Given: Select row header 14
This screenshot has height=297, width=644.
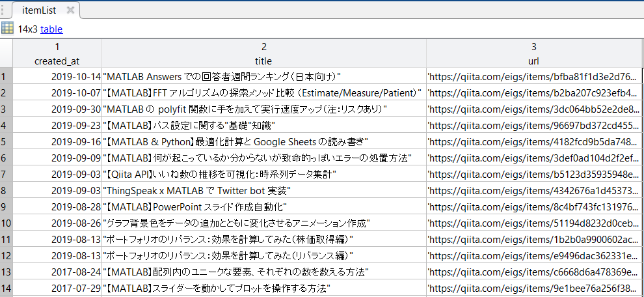Looking at the screenshot, I should (x=6, y=288).
